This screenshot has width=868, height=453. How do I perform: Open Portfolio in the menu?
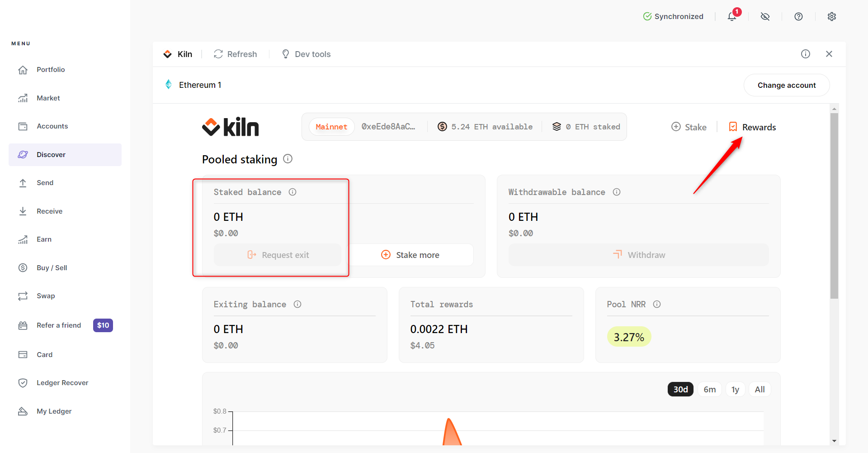tap(65, 70)
